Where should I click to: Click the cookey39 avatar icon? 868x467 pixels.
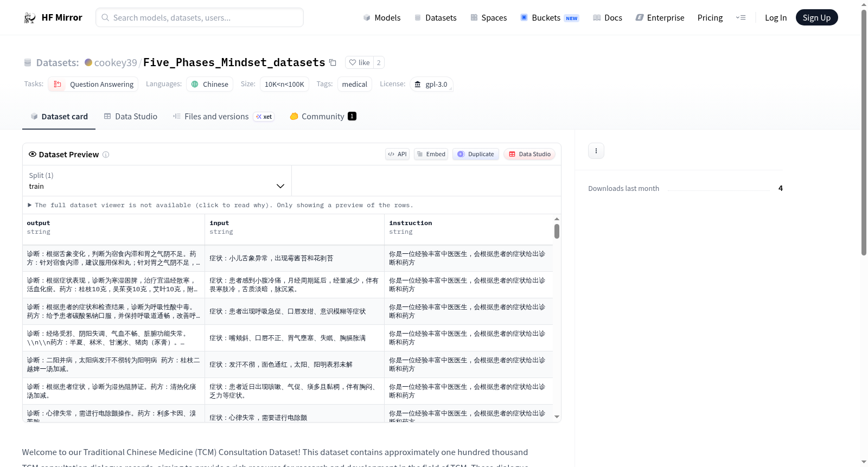[x=88, y=62]
